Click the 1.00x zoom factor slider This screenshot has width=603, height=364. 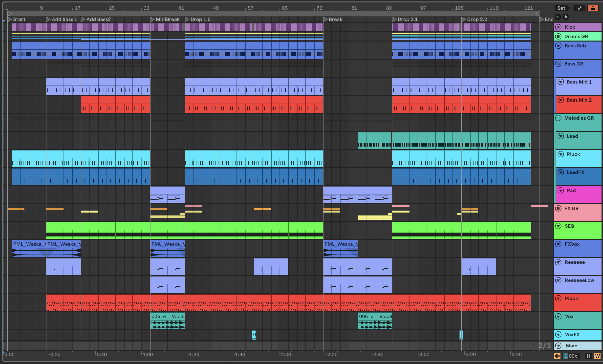click(571, 356)
